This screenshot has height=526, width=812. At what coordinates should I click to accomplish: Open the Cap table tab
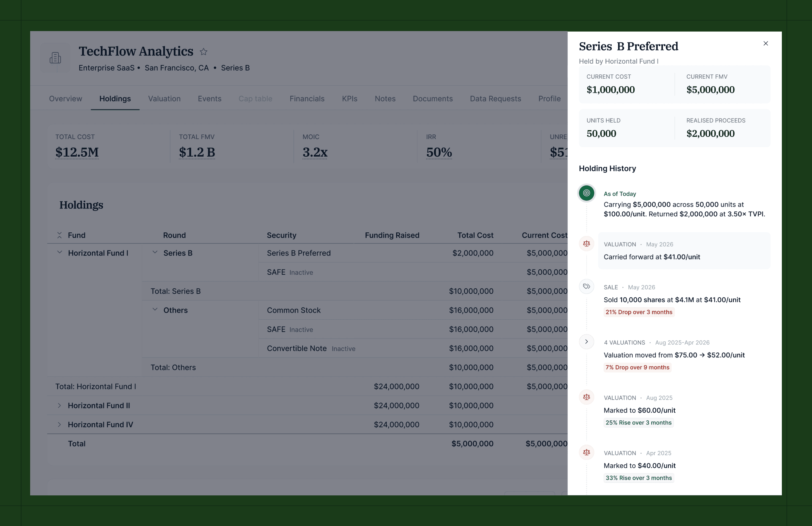(x=255, y=99)
